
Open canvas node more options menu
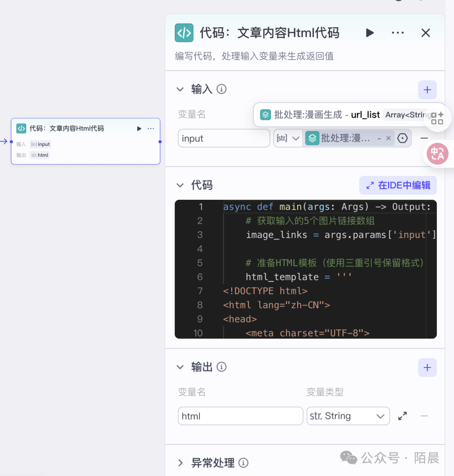[x=151, y=129]
